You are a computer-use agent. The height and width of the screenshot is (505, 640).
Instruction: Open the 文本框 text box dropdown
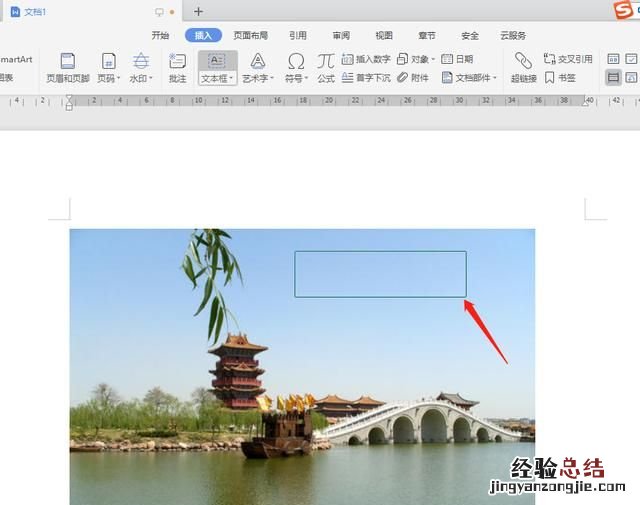pyautogui.click(x=217, y=78)
